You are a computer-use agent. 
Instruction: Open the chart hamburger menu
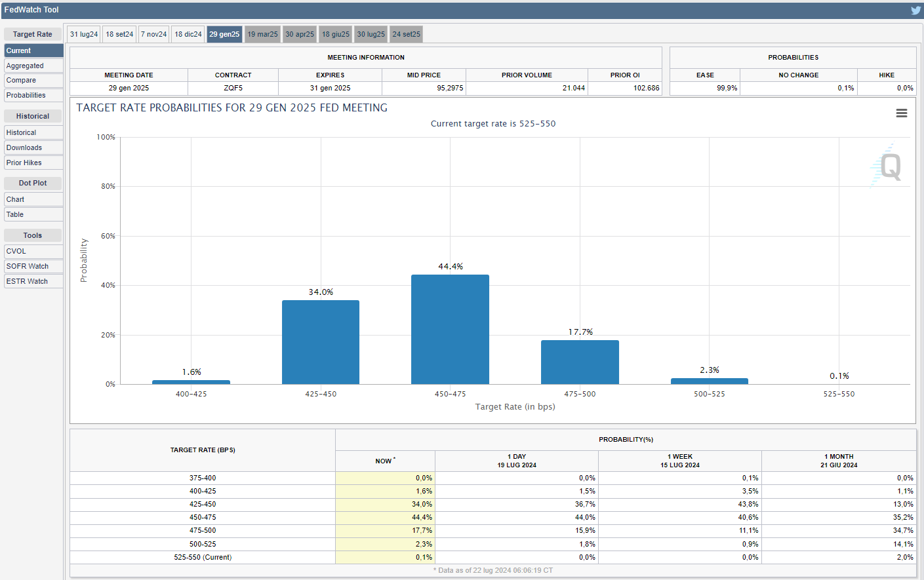(902, 113)
